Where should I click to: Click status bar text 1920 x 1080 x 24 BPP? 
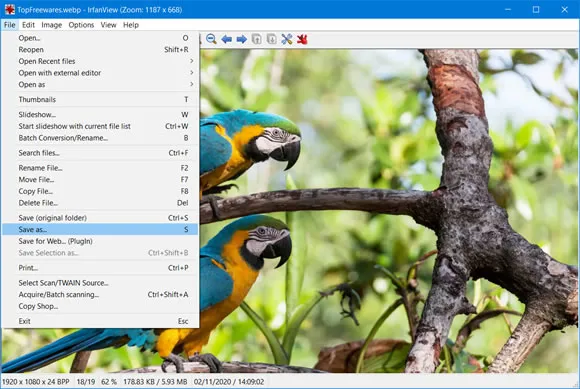36,382
